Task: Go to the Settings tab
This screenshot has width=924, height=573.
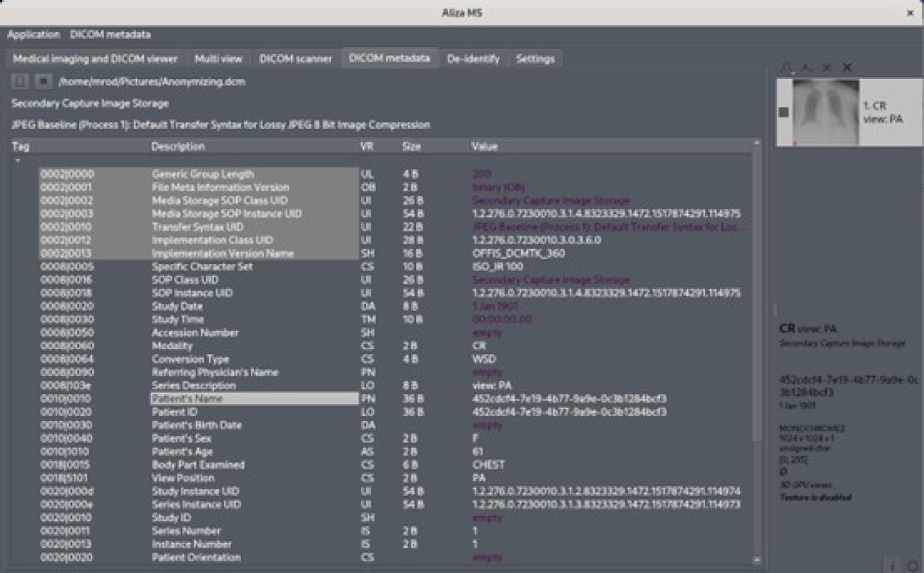Action: click(535, 59)
